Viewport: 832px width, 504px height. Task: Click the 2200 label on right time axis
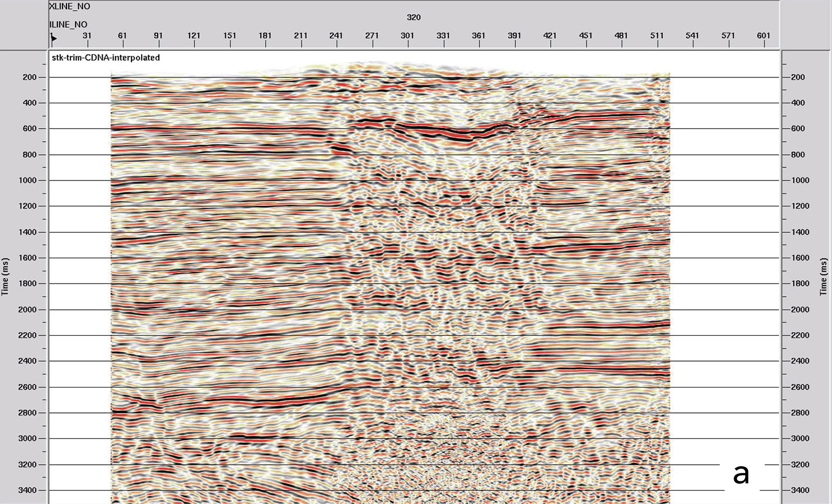800,336
